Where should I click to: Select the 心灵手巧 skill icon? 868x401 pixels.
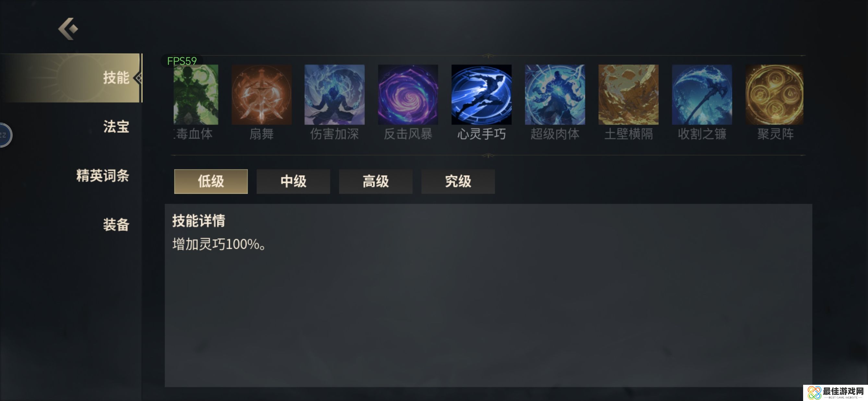(x=481, y=95)
